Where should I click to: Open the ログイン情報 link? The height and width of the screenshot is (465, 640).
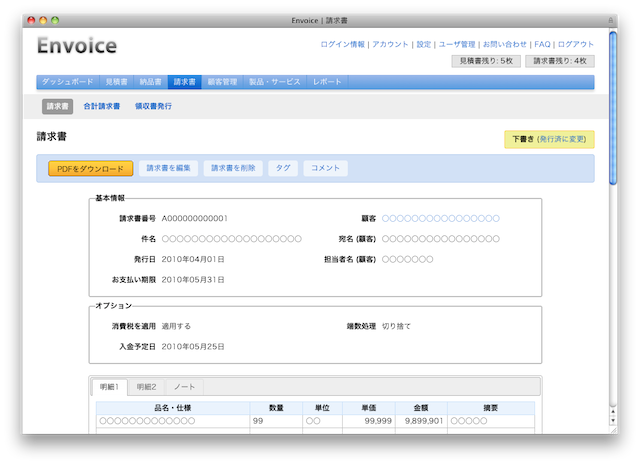(342, 44)
